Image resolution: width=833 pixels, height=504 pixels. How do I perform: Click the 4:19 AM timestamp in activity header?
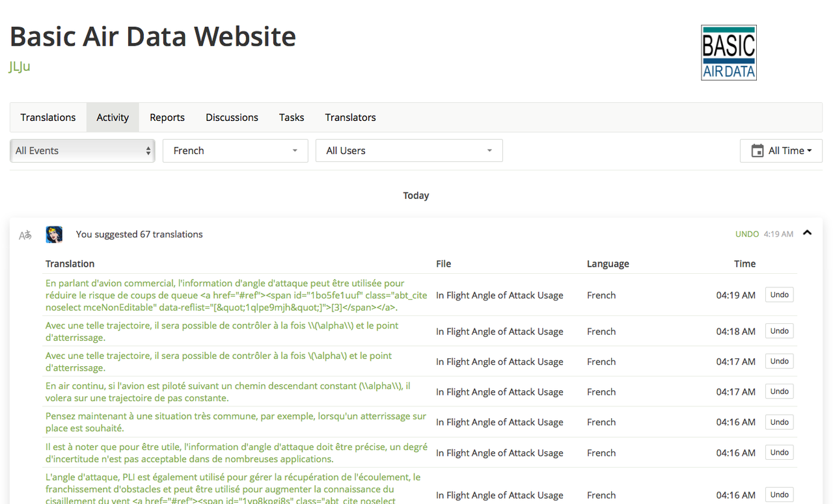pos(778,234)
